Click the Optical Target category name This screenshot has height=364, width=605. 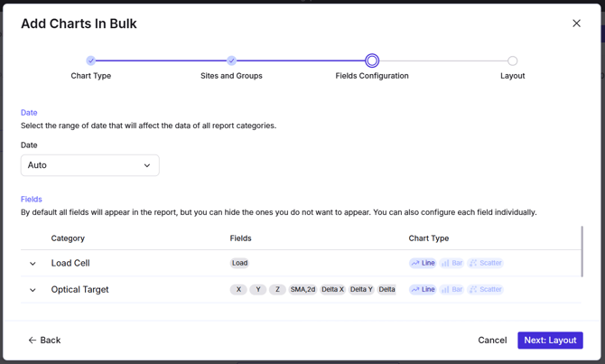point(79,290)
